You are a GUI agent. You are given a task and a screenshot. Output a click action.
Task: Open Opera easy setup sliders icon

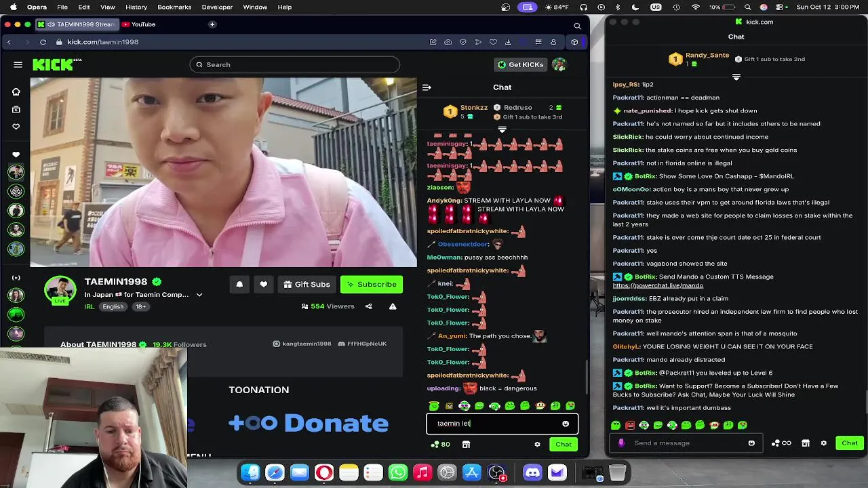(x=538, y=42)
